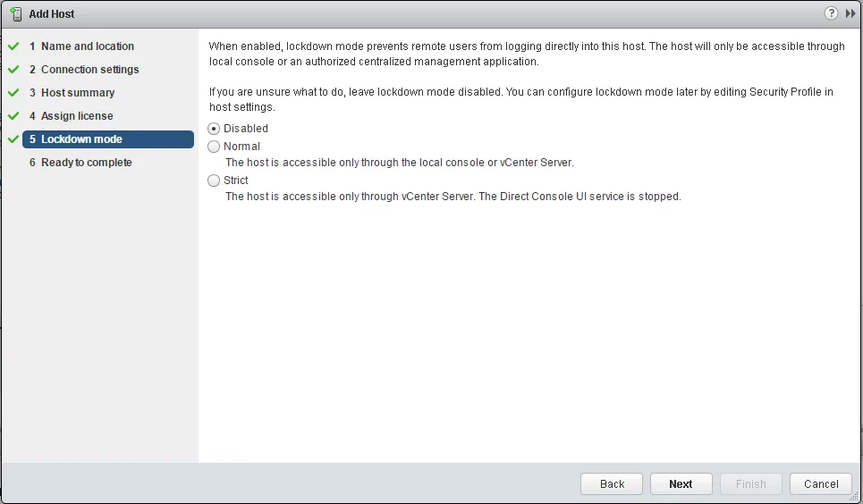Click green checkmark beside Host summary
The height and width of the screenshot is (504, 863).
[x=13, y=92]
